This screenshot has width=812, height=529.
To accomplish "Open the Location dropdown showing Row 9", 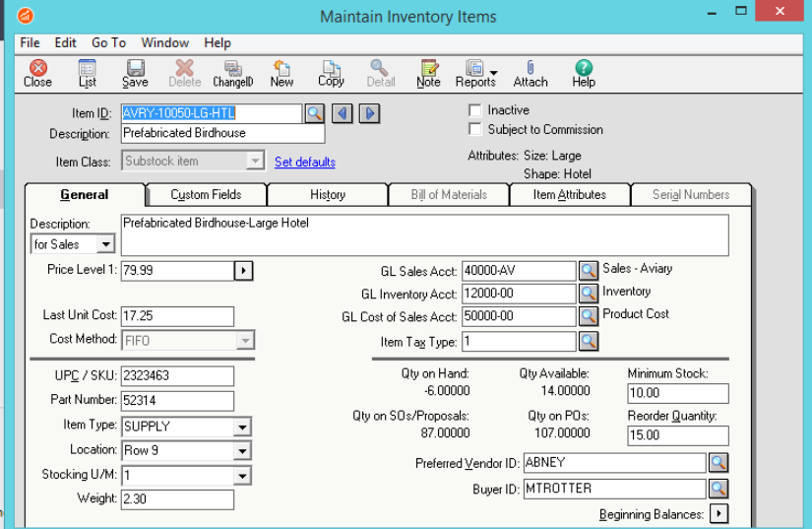I will [242, 451].
